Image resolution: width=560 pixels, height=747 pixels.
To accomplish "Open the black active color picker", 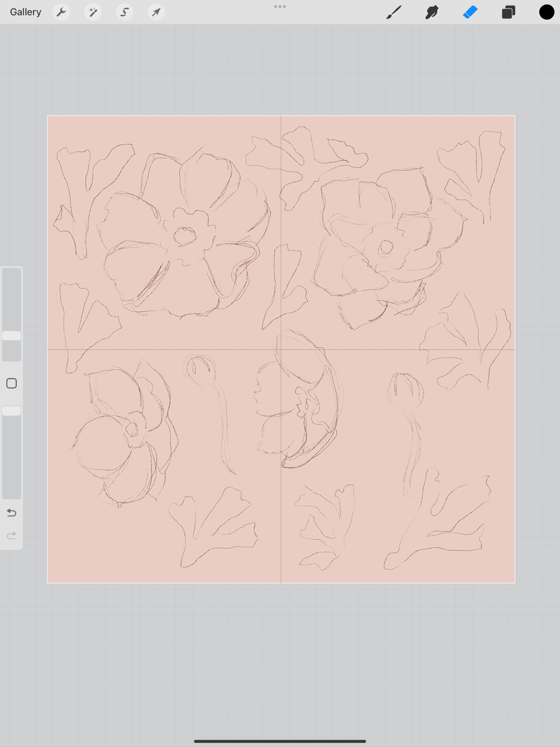I will pyautogui.click(x=547, y=12).
